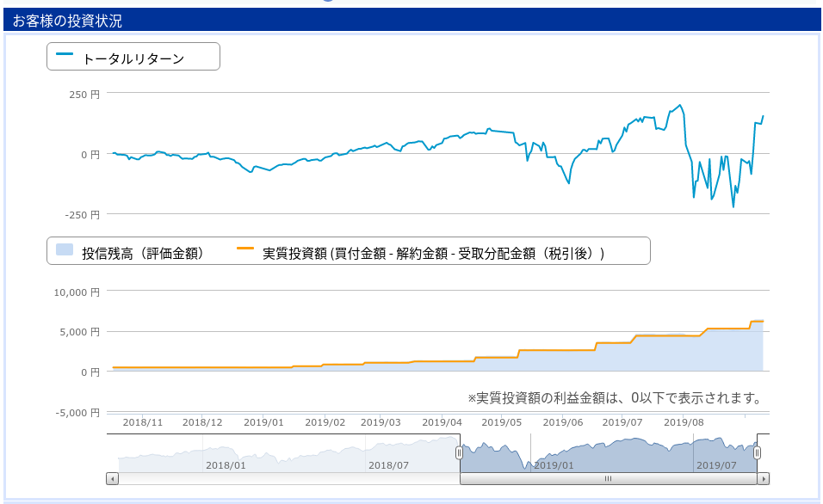This screenshot has width=823, height=504.
Task: Click the 2018/07 area in the navigator
Action: tap(388, 465)
